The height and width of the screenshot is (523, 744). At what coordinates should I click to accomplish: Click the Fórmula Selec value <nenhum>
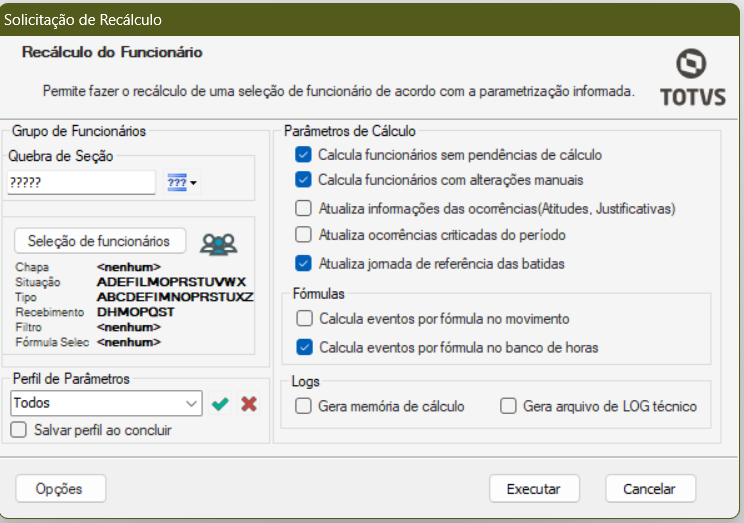coord(129,342)
